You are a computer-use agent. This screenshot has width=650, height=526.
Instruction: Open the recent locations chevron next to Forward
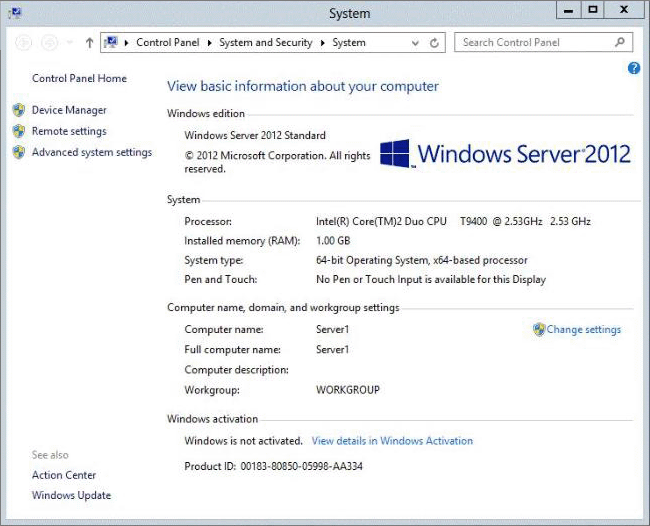tap(69, 43)
